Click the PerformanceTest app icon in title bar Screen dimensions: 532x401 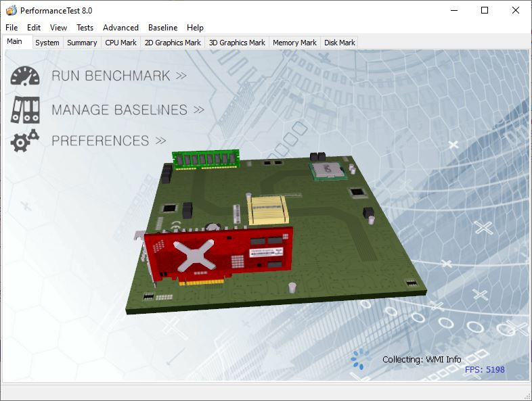11,10
